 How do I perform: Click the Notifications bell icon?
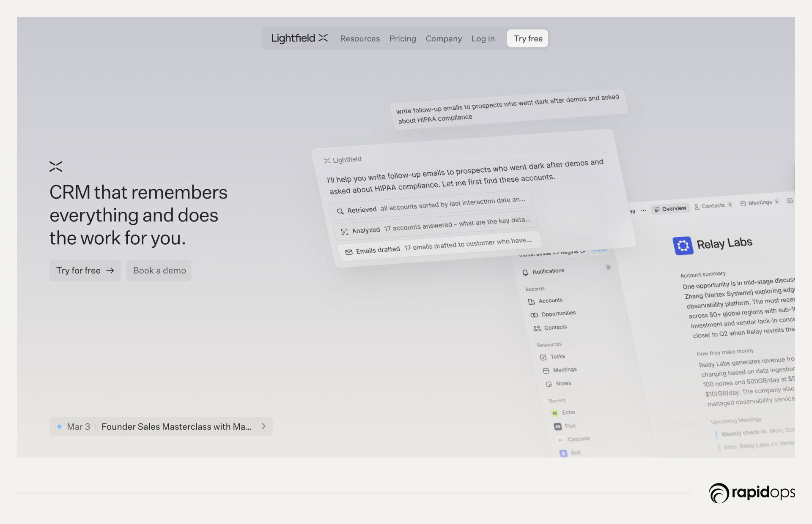(525, 273)
